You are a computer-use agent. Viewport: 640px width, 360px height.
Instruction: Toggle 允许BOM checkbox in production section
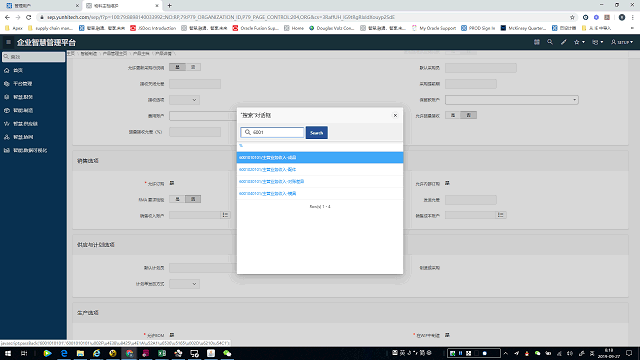172,335
